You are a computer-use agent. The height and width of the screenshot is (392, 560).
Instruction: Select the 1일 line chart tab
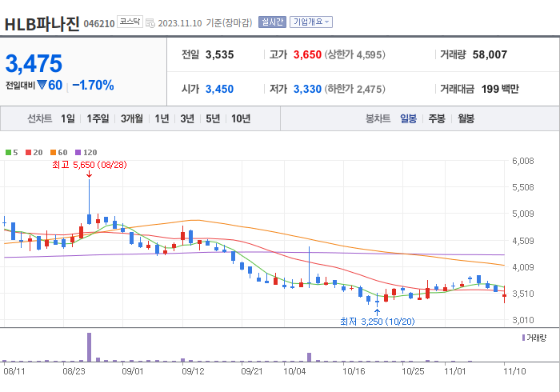pyautogui.click(x=67, y=118)
